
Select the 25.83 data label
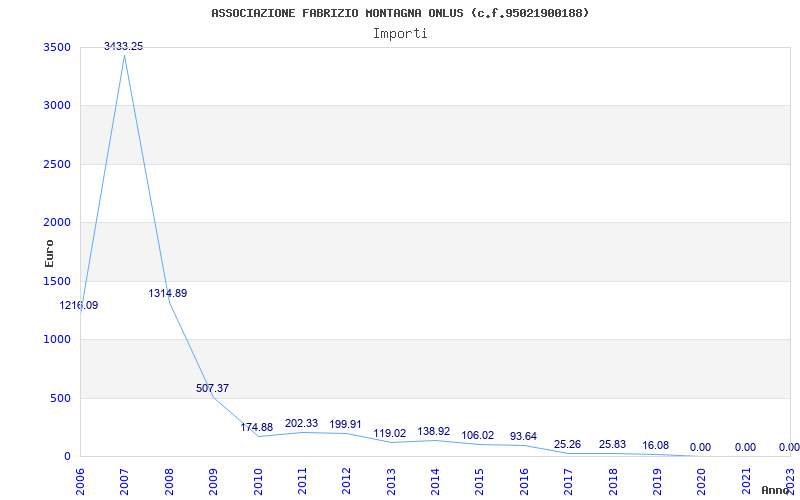point(612,444)
